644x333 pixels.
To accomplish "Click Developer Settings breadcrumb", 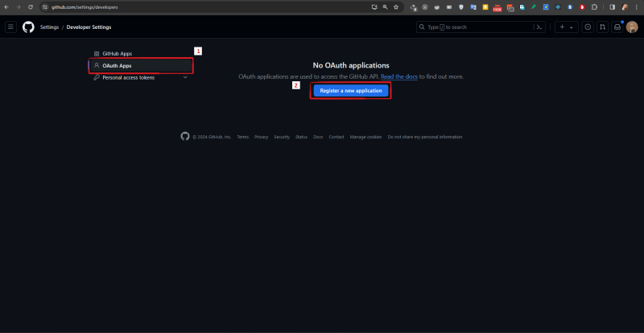I will [89, 27].
